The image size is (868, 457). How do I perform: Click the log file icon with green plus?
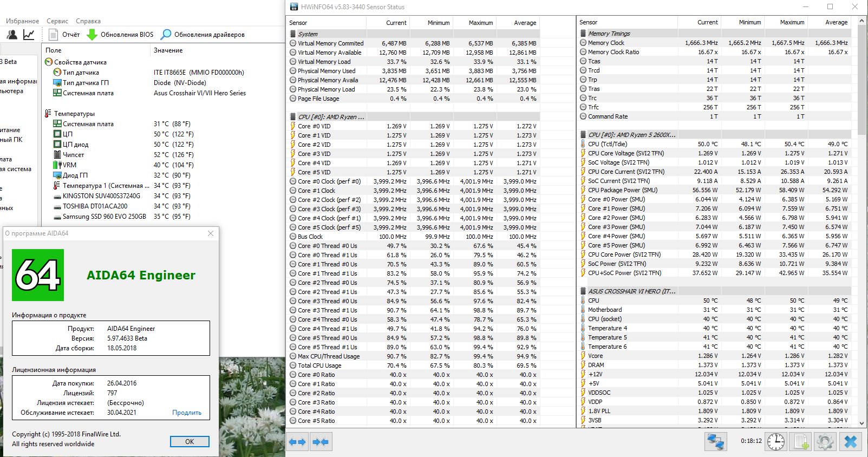(x=800, y=442)
